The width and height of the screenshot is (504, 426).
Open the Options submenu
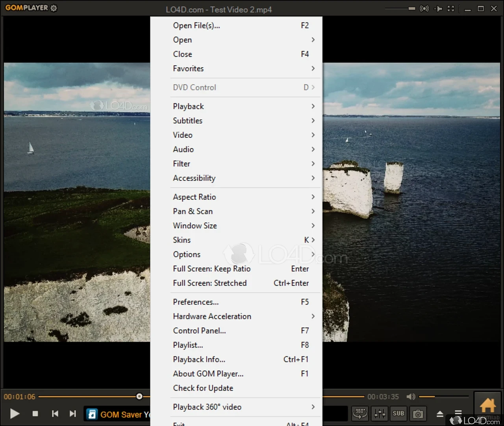[x=236, y=254]
